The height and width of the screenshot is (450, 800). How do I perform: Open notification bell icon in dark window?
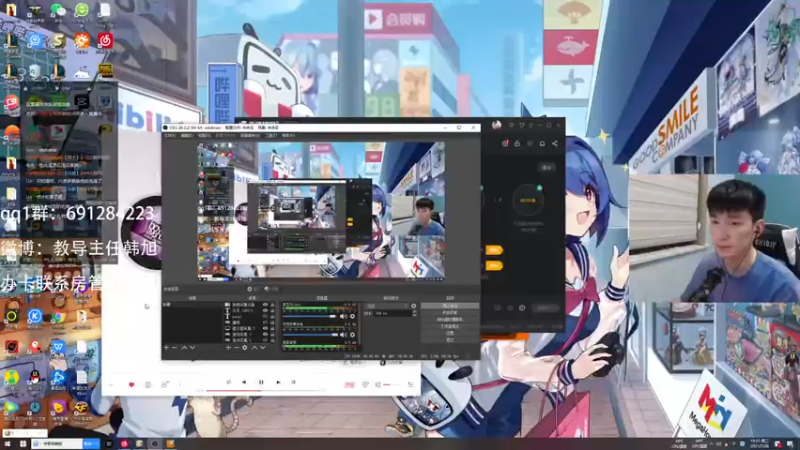[542, 144]
